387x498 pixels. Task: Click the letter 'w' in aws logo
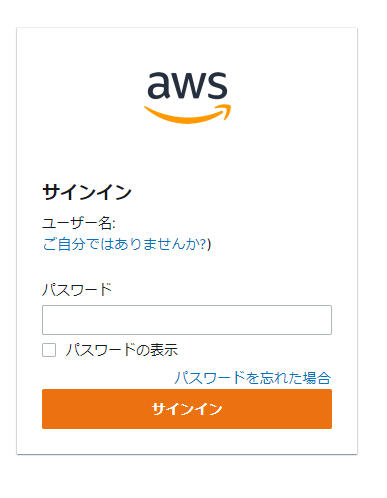coord(189,86)
